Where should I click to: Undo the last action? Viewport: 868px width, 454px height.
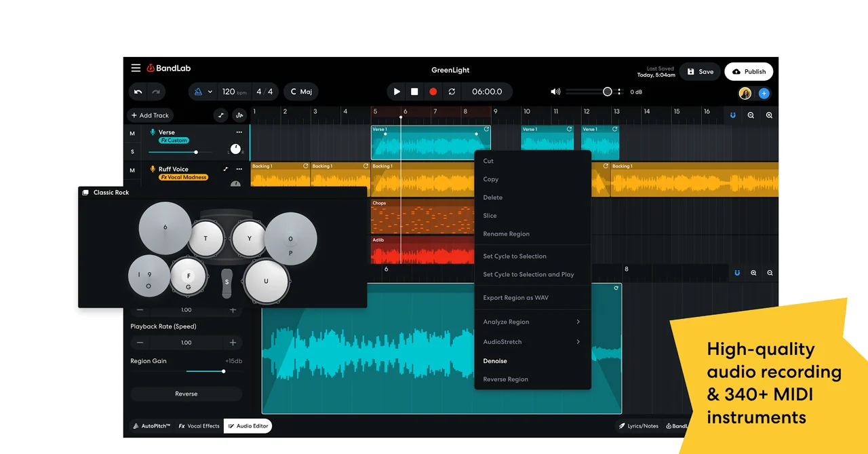138,92
